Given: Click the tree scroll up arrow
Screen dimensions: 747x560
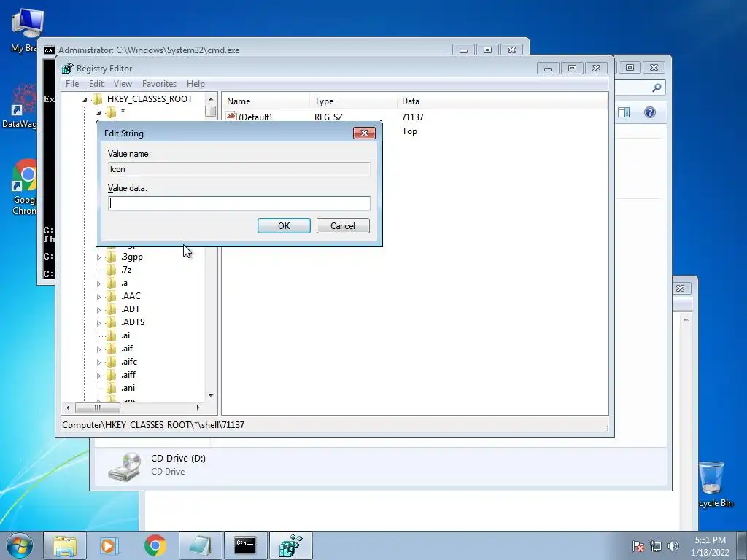Looking at the screenshot, I should click(211, 99).
